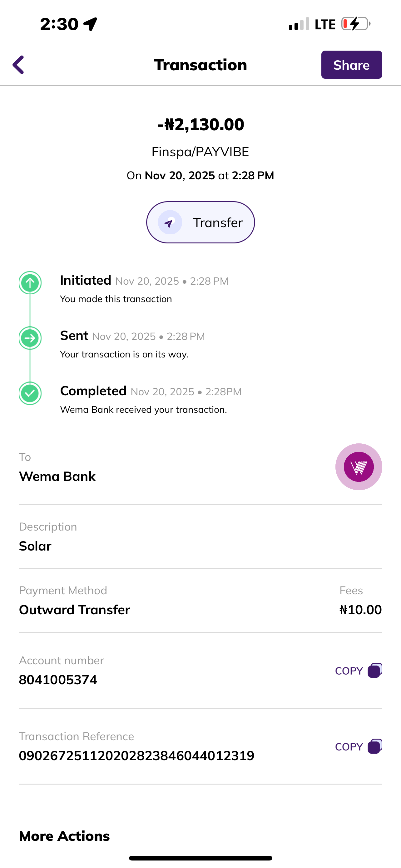Tap the paper plane Transfer icon

(170, 223)
